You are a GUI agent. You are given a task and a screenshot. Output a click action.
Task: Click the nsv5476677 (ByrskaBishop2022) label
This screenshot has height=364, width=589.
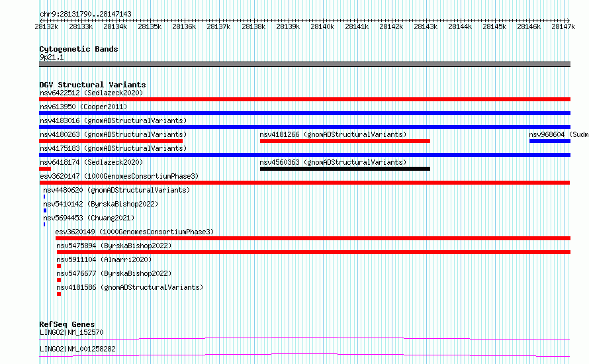(114, 273)
